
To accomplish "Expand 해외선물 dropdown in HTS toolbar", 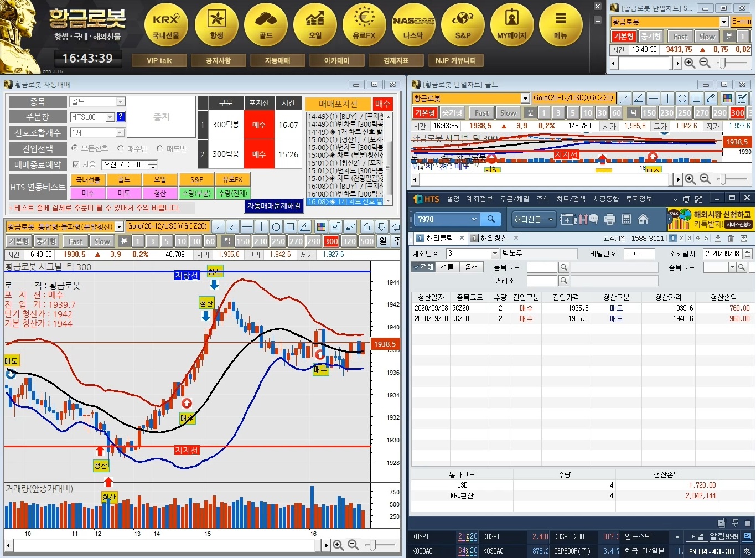I will 551,219.
